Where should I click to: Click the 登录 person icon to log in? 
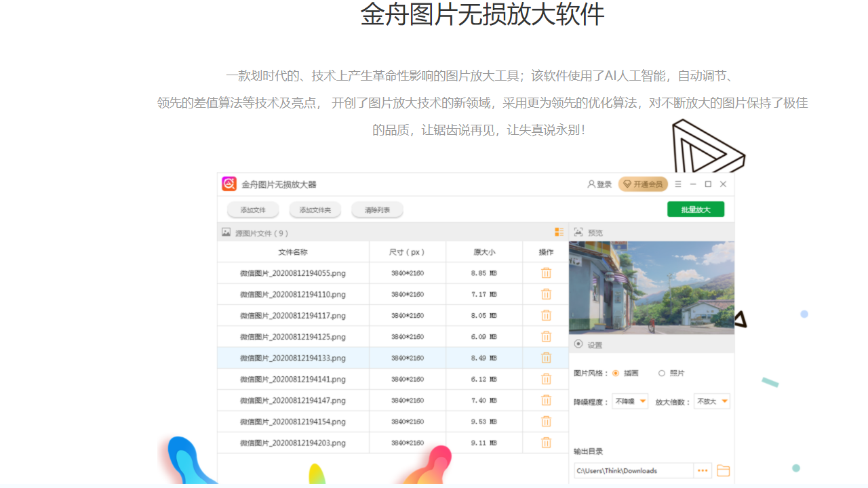[591, 184]
